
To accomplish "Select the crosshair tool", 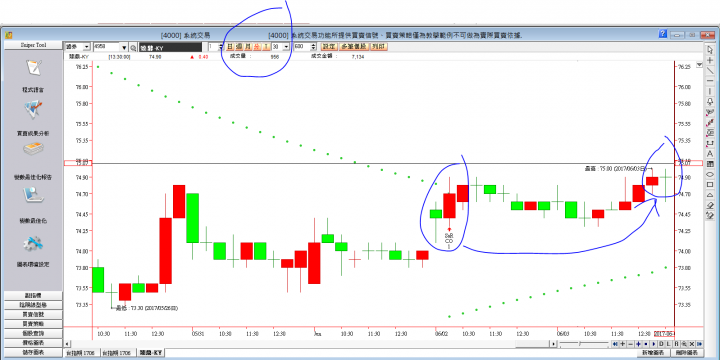I will pos(710,60).
